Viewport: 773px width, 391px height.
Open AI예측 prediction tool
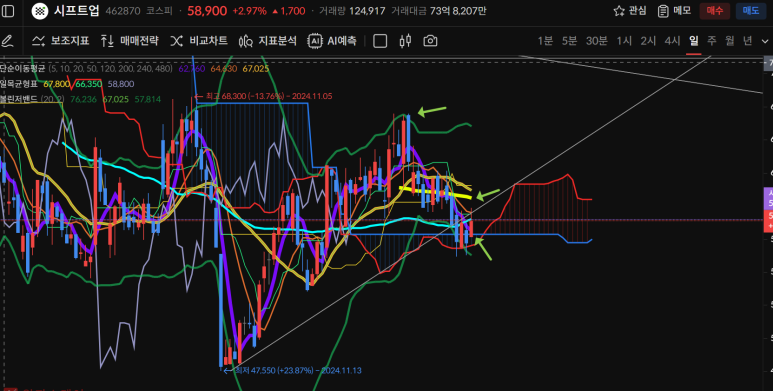pos(332,41)
